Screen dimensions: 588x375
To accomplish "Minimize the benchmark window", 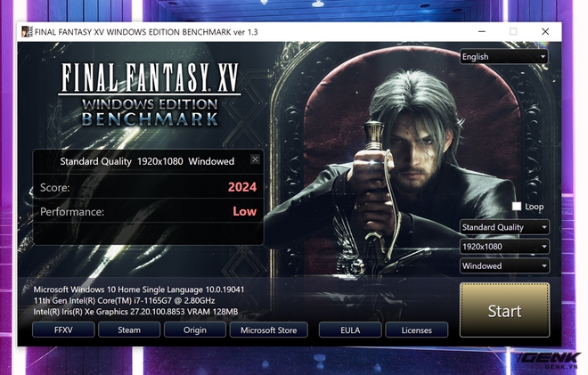I will coord(482,32).
